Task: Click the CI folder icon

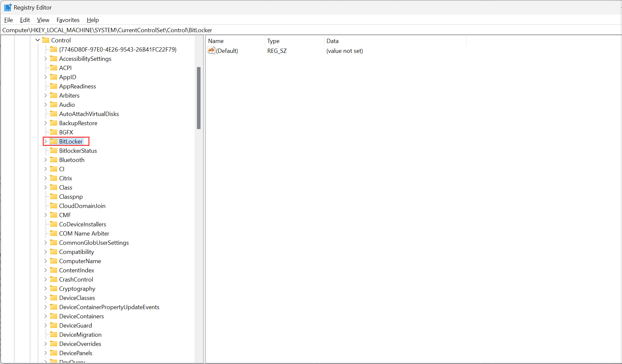Action: [x=54, y=169]
